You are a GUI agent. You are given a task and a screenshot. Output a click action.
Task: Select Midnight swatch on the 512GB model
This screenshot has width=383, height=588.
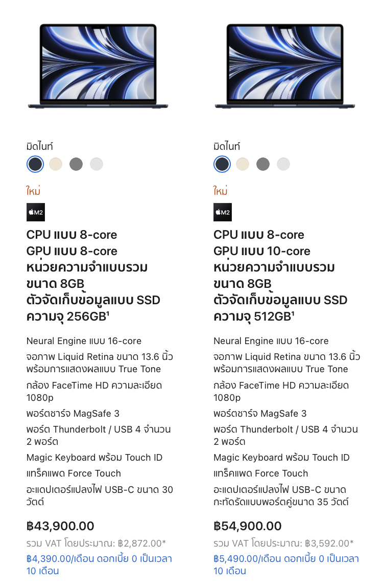[x=222, y=164]
